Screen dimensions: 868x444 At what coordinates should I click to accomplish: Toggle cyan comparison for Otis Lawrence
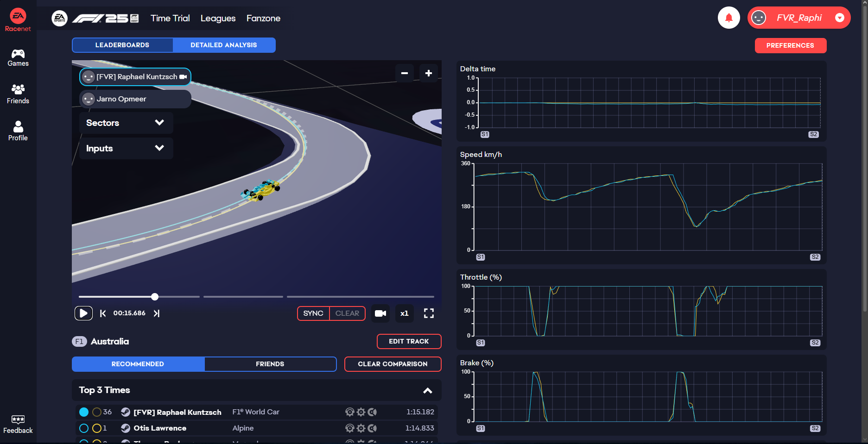coord(84,428)
